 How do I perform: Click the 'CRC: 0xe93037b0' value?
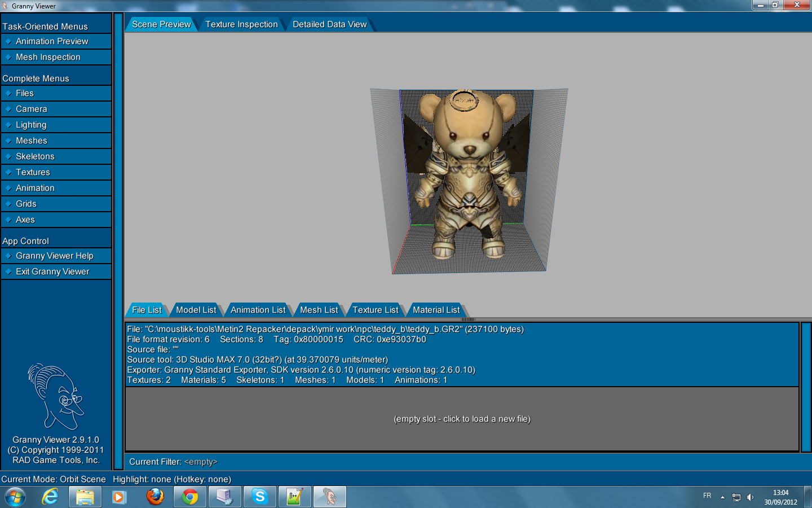[390, 339]
